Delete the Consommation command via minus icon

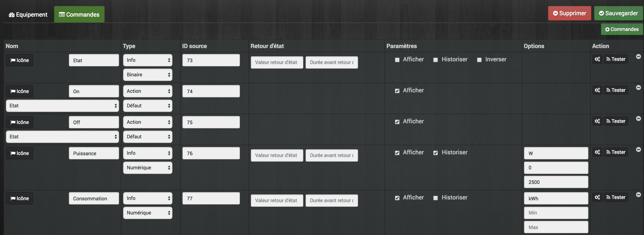point(638,194)
